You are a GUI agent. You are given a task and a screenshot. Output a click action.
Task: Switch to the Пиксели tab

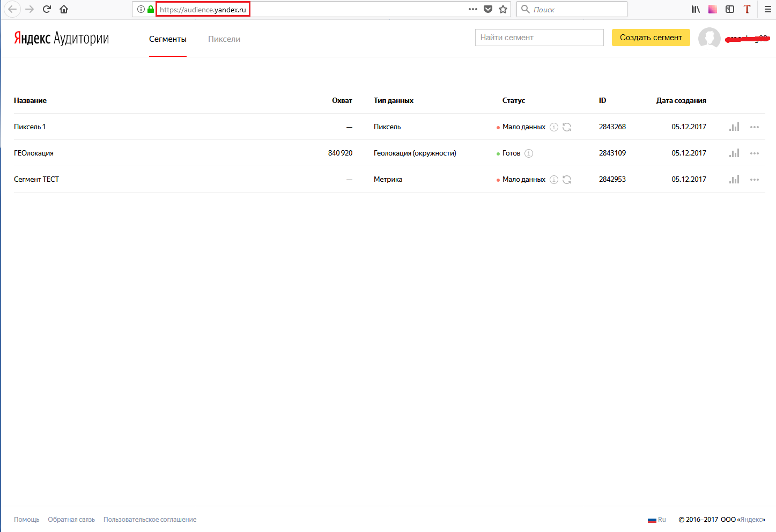point(224,39)
